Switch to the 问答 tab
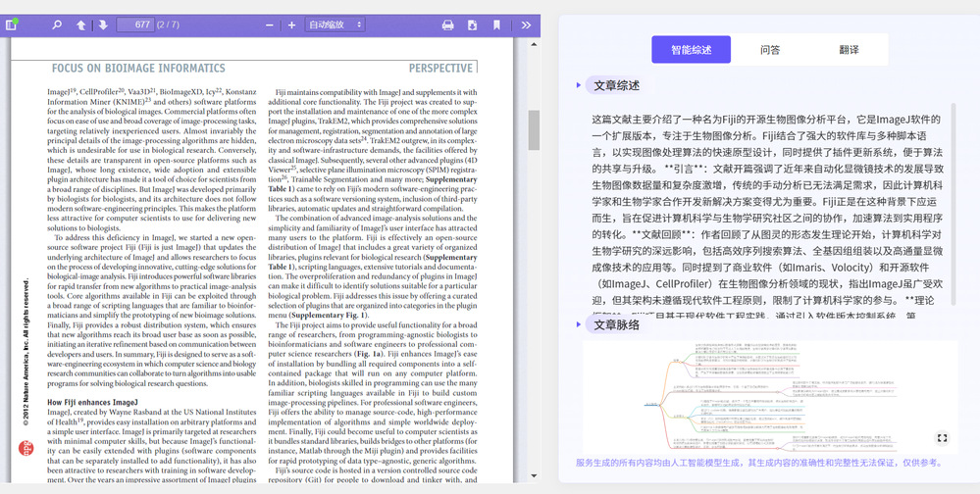Image resolution: width=980 pixels, height=494 pixels. coord(770,49)
